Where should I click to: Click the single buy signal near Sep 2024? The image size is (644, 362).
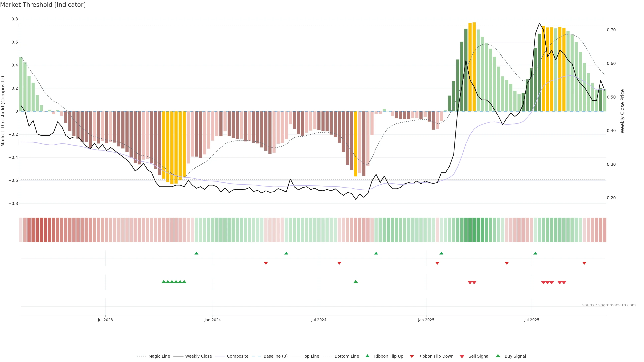[x=356, y=282]
